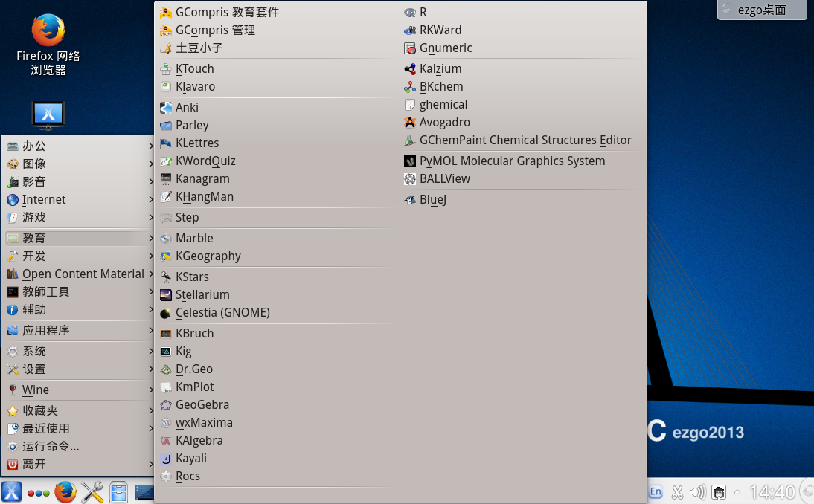Click the BlueJ icon
The height and width of the screenshot is (504, 814).
coord(409,199)
